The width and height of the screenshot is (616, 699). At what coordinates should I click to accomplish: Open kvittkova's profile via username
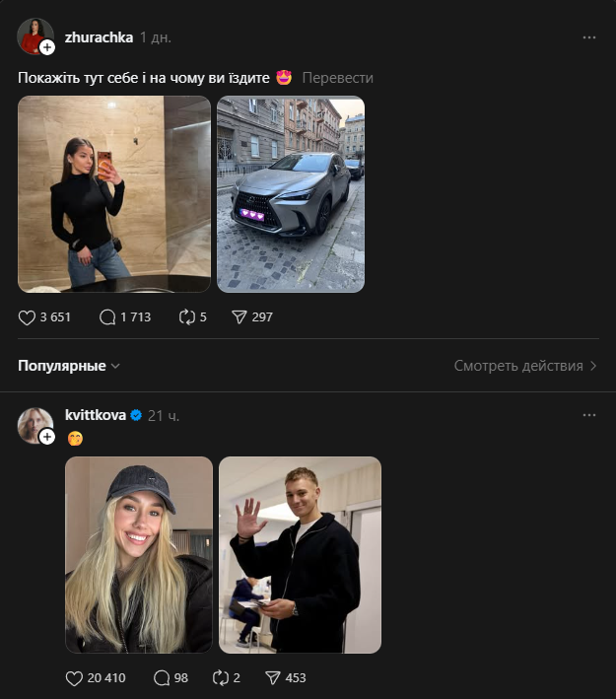pyautogui.click(x=96, y=415)
